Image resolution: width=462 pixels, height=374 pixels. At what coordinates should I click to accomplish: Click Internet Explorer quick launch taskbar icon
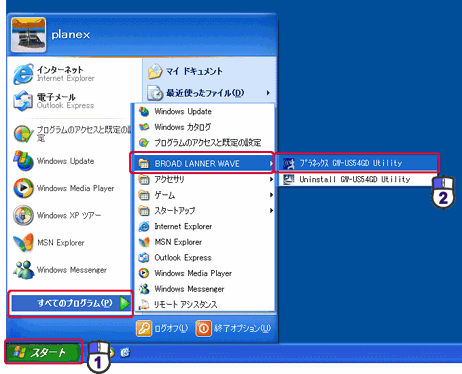(125, 352)
